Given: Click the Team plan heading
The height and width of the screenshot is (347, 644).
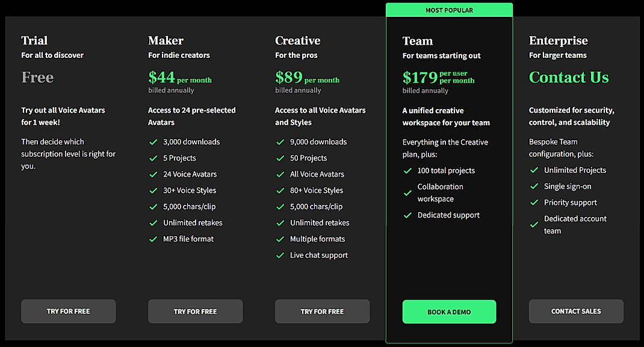Looking at the screenshot, I should point(418,41).
